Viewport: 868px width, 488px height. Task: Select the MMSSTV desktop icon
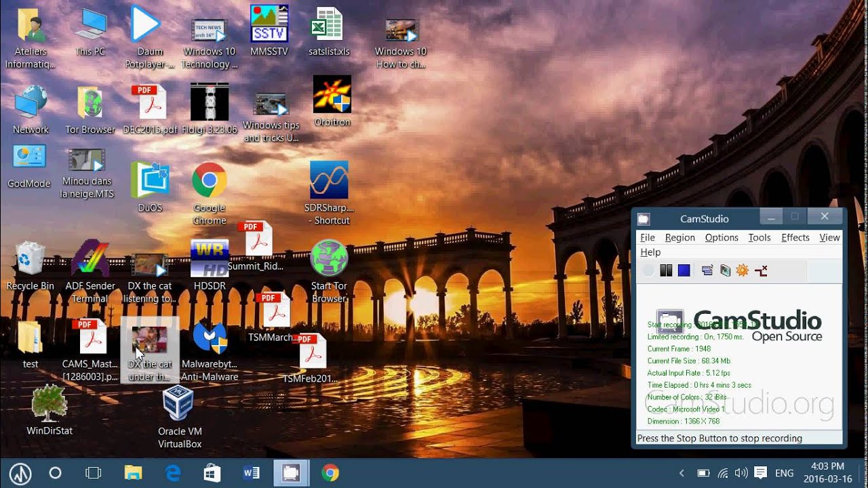pyautogui.click(x=269, y=32)
